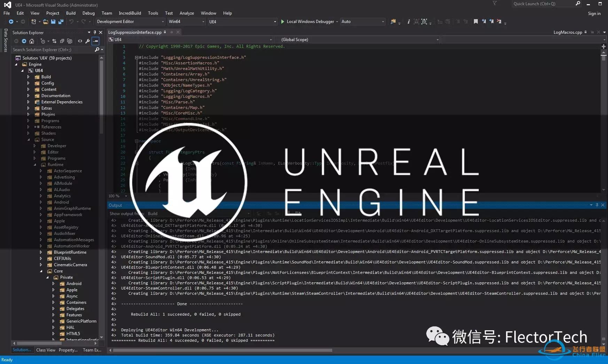Click the Navigate Backward arrow in main toolbar
608x364 pixels.
click(11, 22)
